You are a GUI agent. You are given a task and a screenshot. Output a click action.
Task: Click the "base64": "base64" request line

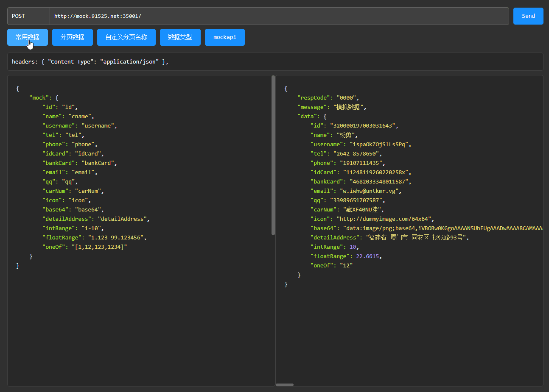[x=73, y=210]
